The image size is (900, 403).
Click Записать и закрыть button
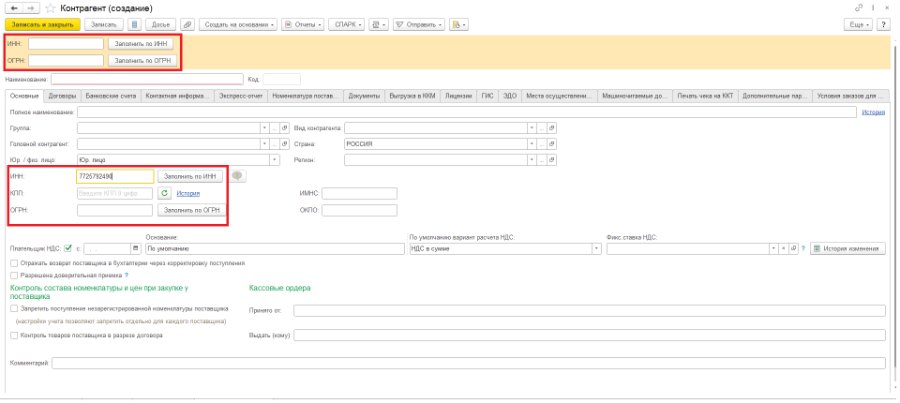tap(42, 25)
